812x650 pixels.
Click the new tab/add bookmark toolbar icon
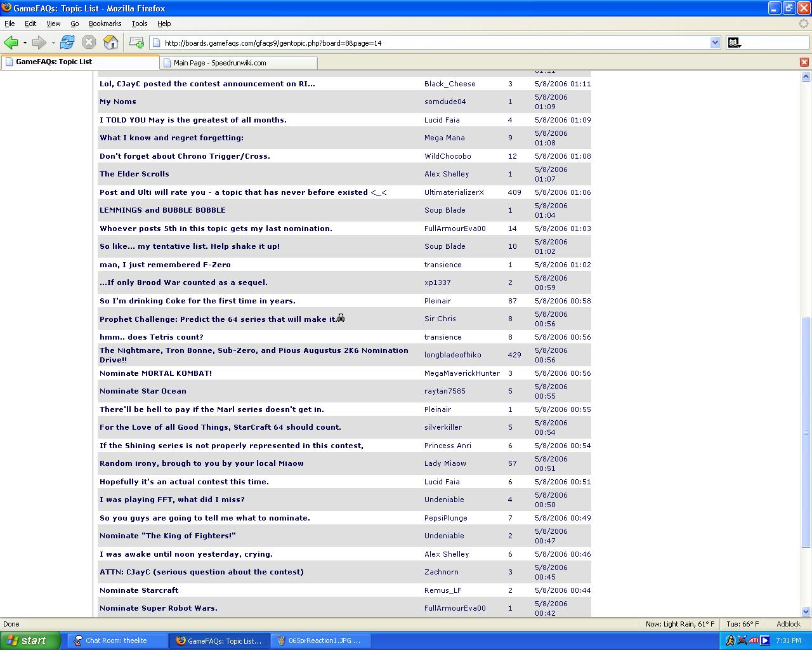(x=136, y=43)
